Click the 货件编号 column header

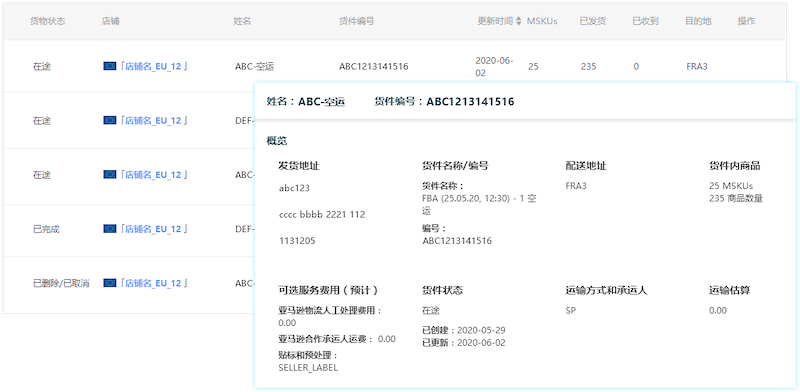pyautogui.click(x=357, y=21)
